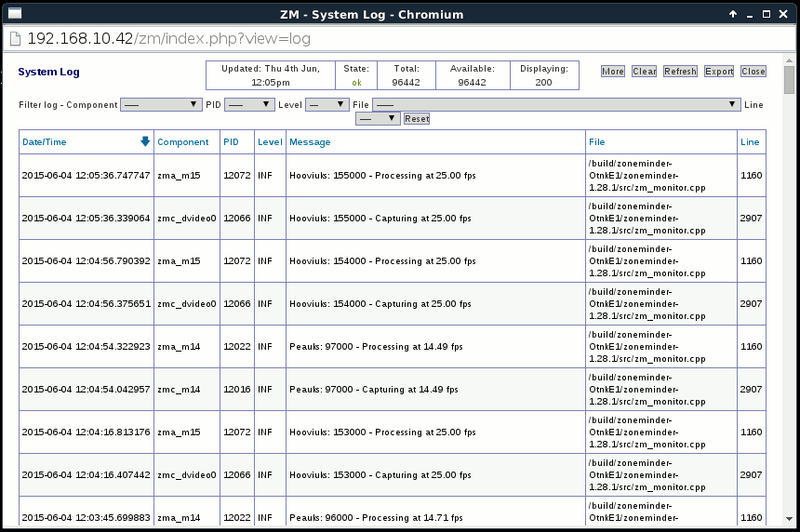
Task: Minimize the Chromium window
Action: click(x=749, y=14)
